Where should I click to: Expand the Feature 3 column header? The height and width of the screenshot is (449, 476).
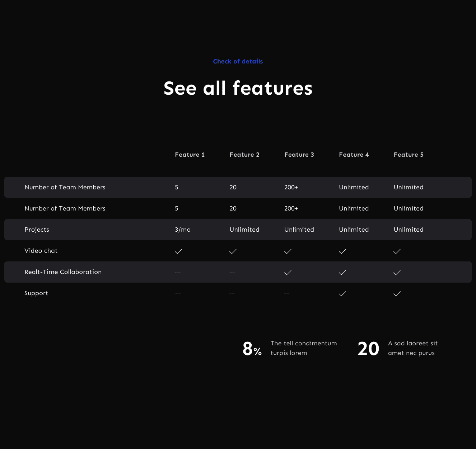click(299, 155)
